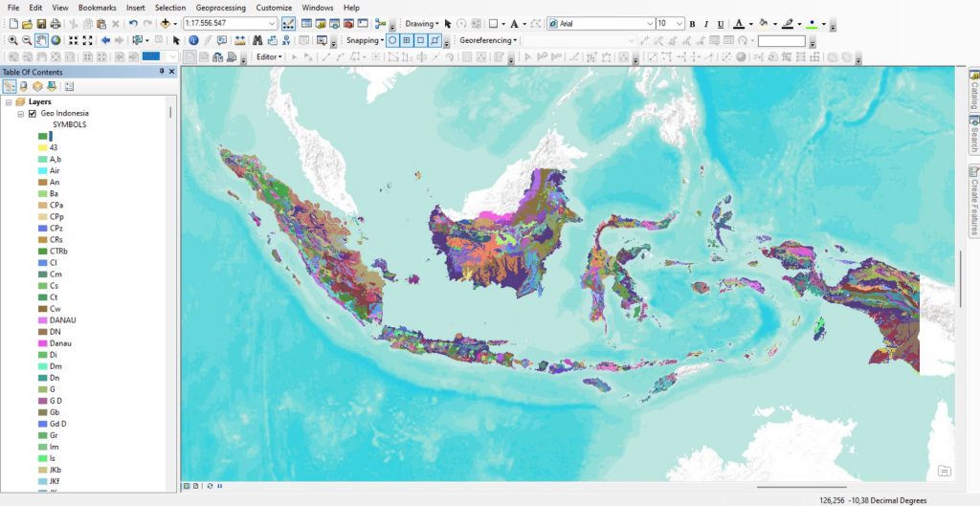The width and height of the screenshot is (980, 506).
Task: Open the Find binoculars tool
Action: click(x=256, y=40)
